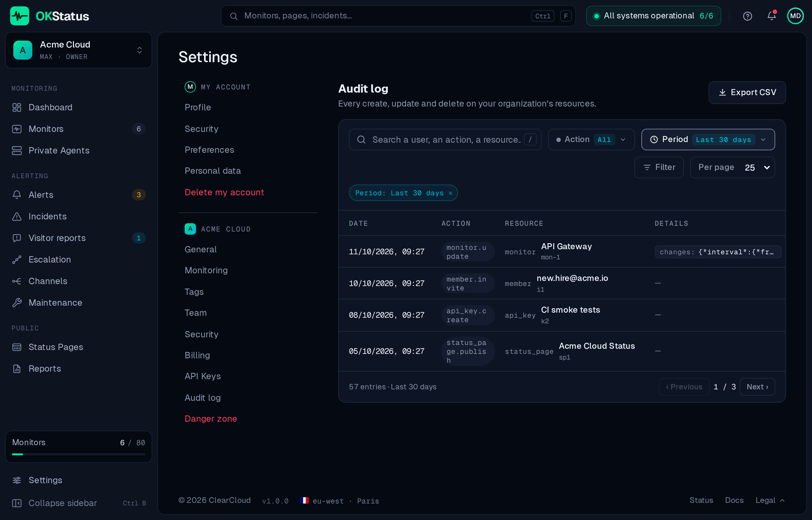Click the clock icon in Period filter
Viewport: 812px width, 520px height.
pyautogui.click(x=654, y=140)
